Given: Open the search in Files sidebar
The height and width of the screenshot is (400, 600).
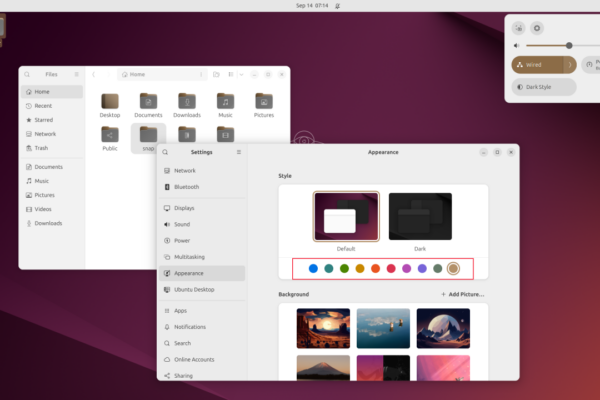Looking at the screenshot, I should (x=27, y=74).
